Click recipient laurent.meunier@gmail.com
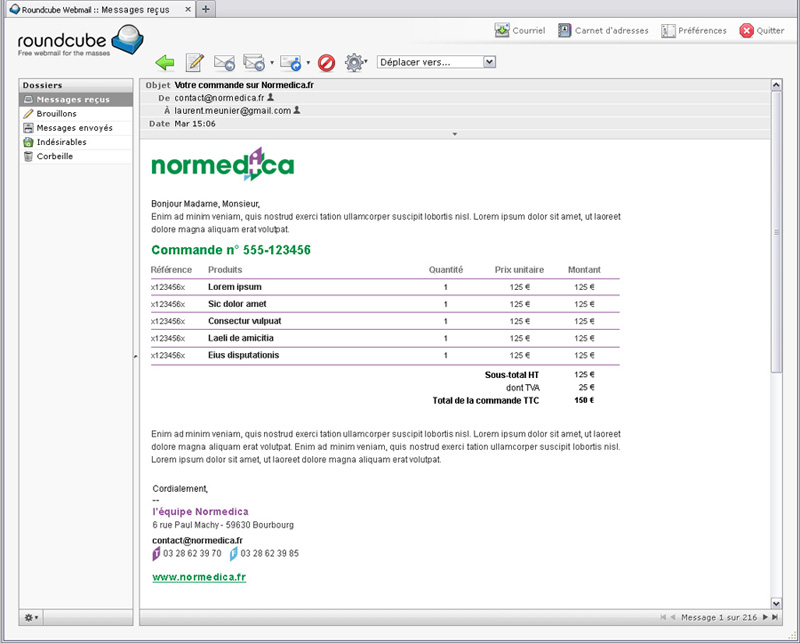The width and height of the screenshot is (800, 643). (x=233, y=110)
